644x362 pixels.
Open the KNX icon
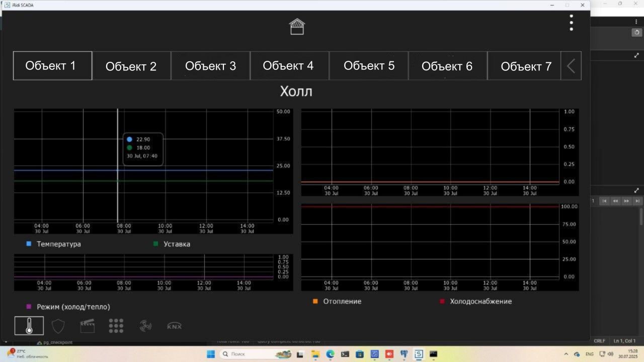tap(174, 326)
